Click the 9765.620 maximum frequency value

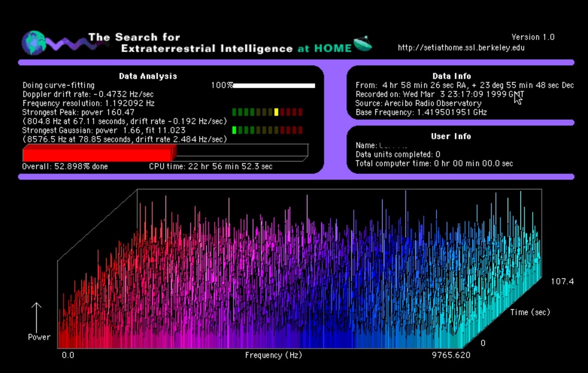click(451, 355)
